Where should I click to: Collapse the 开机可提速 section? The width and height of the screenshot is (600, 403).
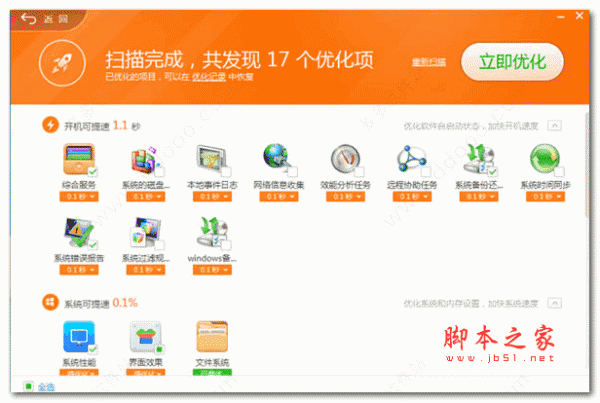click(x=554, y=126)
